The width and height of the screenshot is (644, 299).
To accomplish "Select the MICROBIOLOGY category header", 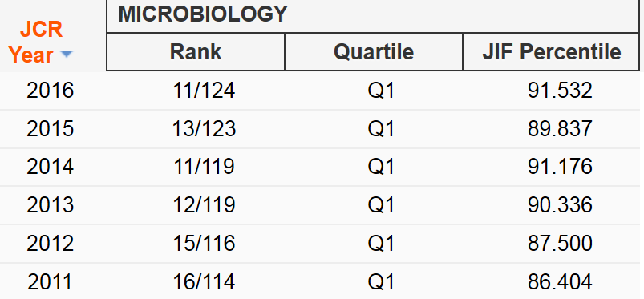I will click(x=203, y=14).
